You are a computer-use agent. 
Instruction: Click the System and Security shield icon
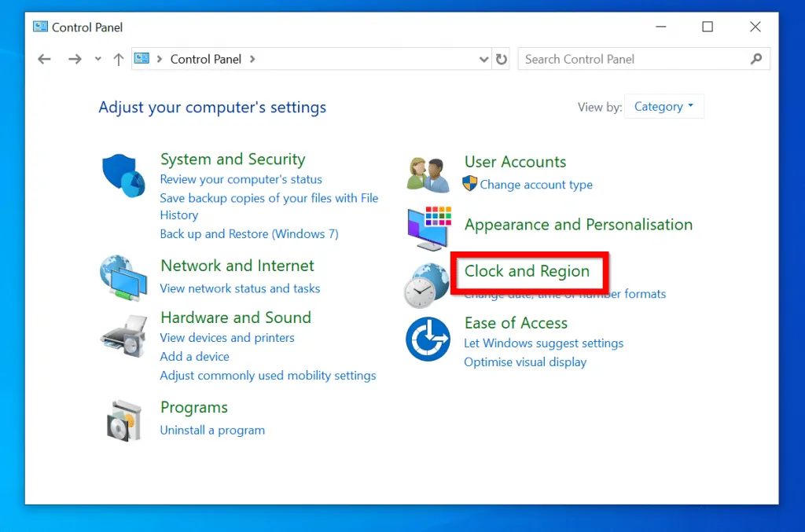coord(123,175)
